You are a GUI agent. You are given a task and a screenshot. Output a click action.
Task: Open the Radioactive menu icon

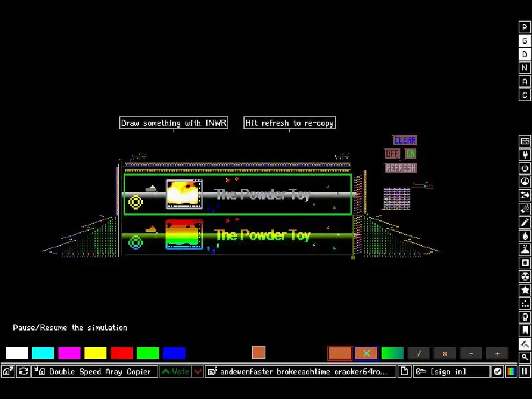[x=525, y=277]
